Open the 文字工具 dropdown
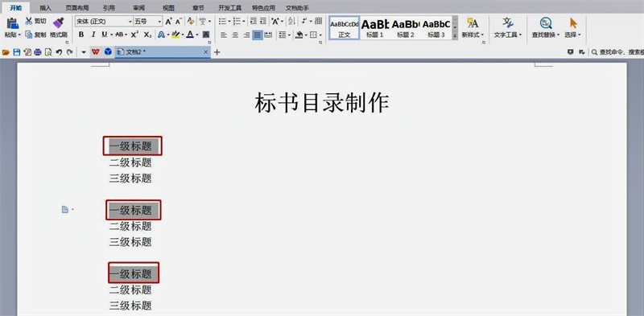This screenshot has height=316, width=644. [x=520, y=35]
